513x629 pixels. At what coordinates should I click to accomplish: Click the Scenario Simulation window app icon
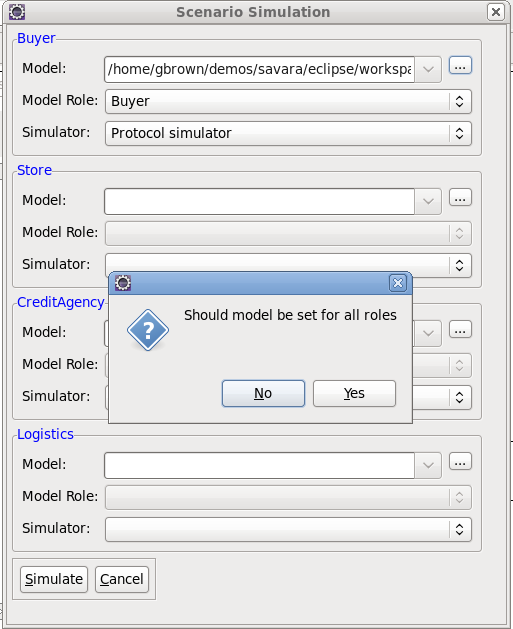(17, 12)
